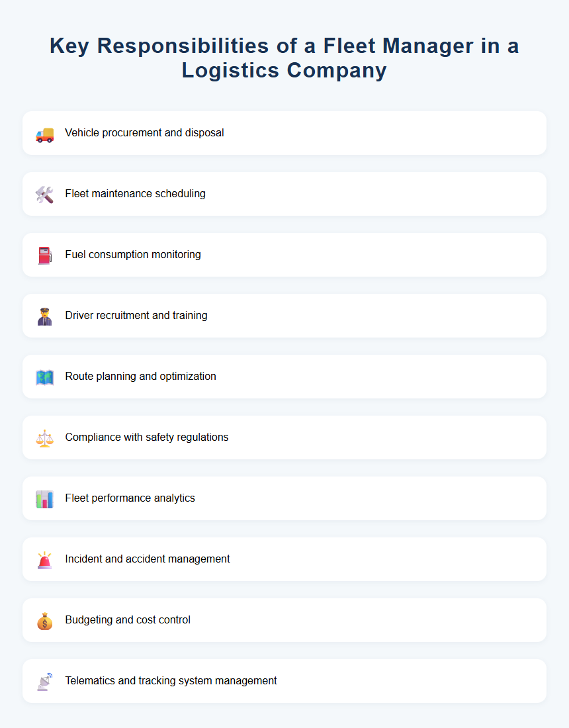The width and height of the screenshot is (569, 728).
Task: Open 'Route planning and optimization' item
Action: (140, 377)
